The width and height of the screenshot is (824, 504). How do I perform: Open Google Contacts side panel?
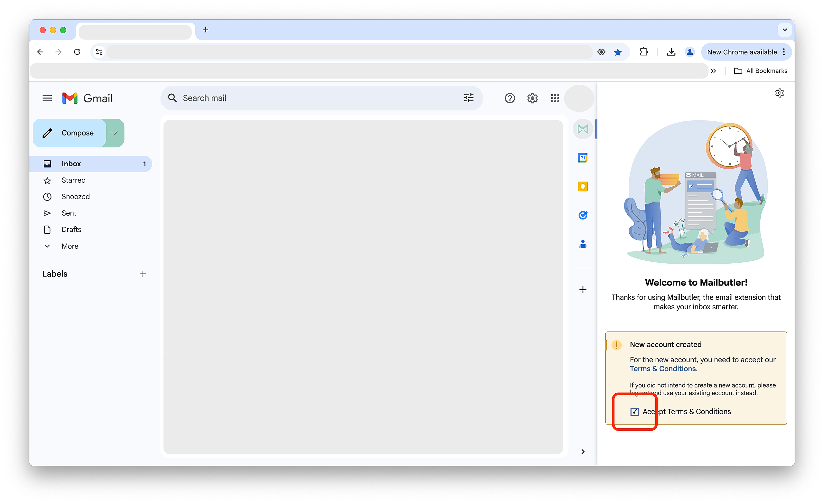[583, 244]
